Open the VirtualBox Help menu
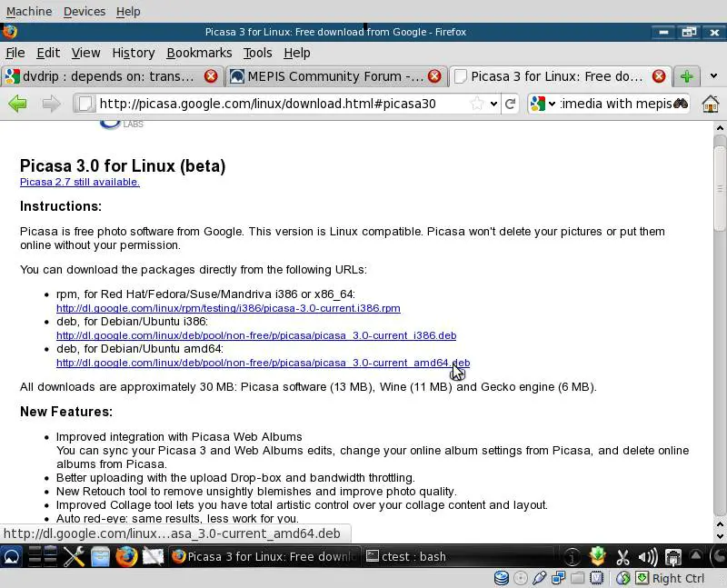 click(x=128, y=11)
